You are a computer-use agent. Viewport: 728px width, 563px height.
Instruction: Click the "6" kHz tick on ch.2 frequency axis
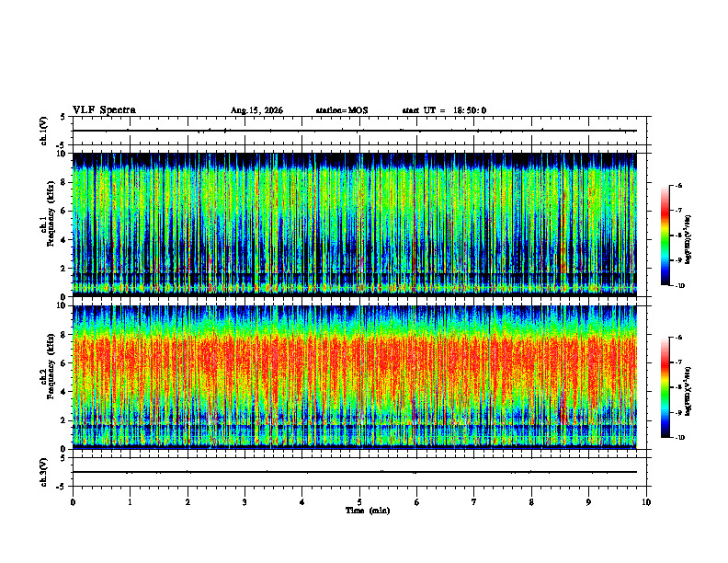63,363
